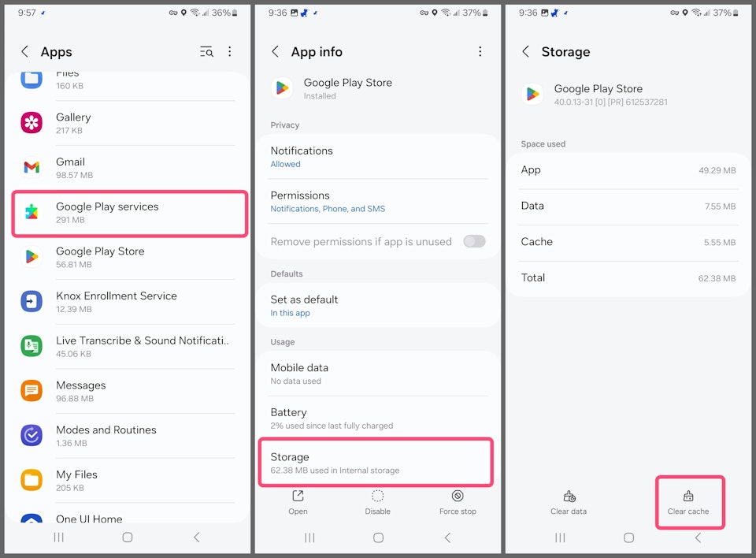Tap the Modes and Routines icon
Screen dimensions: 756x558
click(x=31, y=435)
